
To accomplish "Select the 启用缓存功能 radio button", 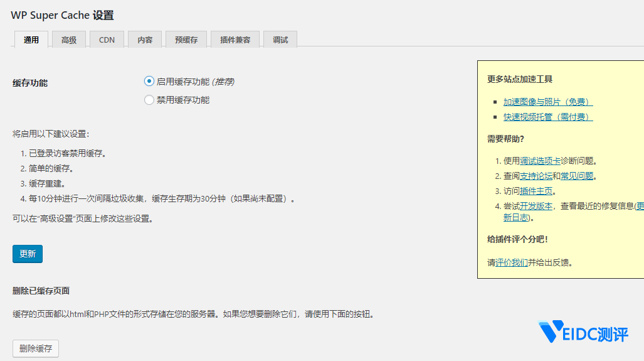I will tap(149, 81).
